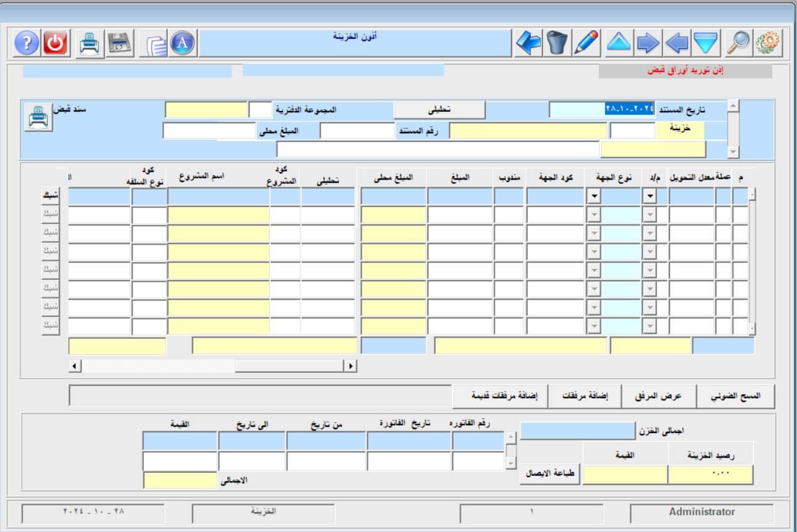The height and width of the screenshot is (532, 797).
Task: Click the printer icon in top toolbar
Action: (90, 43)
